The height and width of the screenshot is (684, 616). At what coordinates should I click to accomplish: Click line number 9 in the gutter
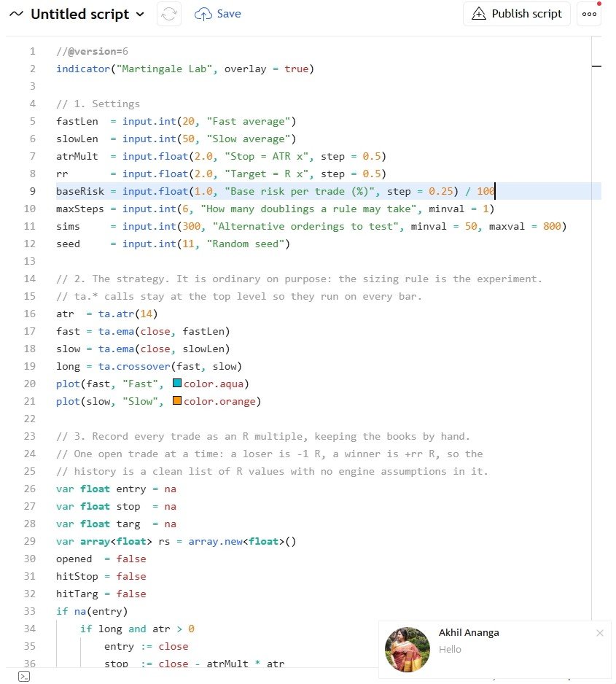33,191
